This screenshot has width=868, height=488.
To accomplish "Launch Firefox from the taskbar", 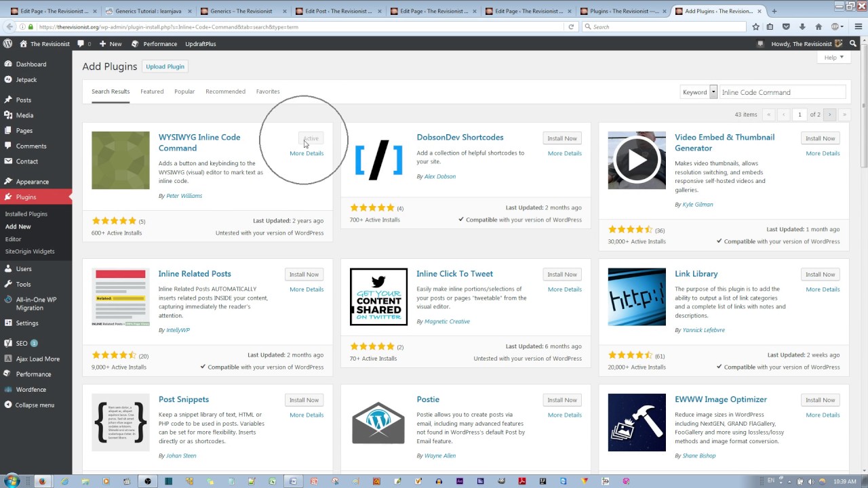I will pos(42,481).
